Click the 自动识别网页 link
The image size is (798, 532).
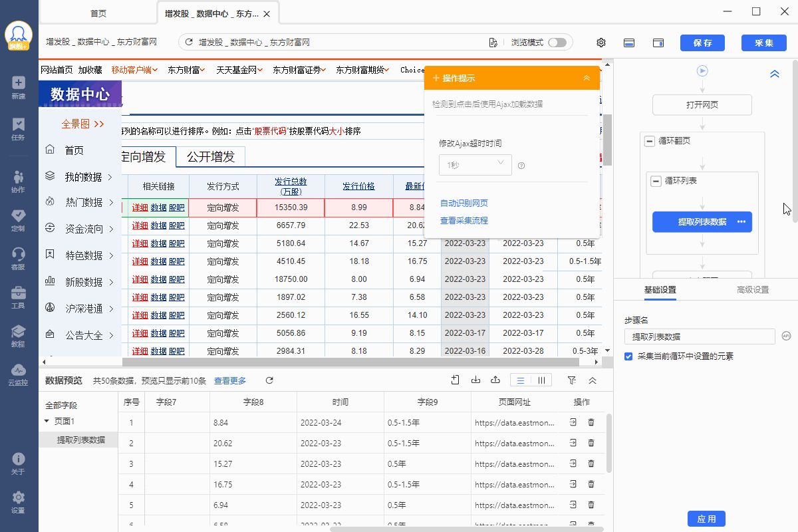click(x=464, y=203)
